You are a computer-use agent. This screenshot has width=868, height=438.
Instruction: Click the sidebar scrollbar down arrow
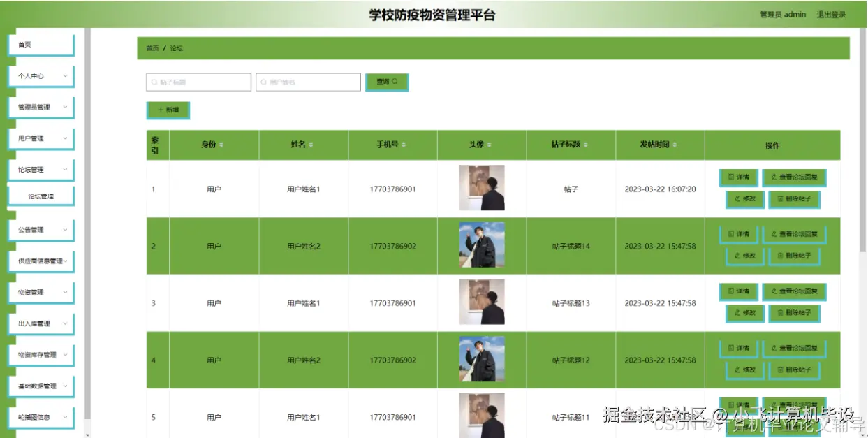(x=87, y=435)
